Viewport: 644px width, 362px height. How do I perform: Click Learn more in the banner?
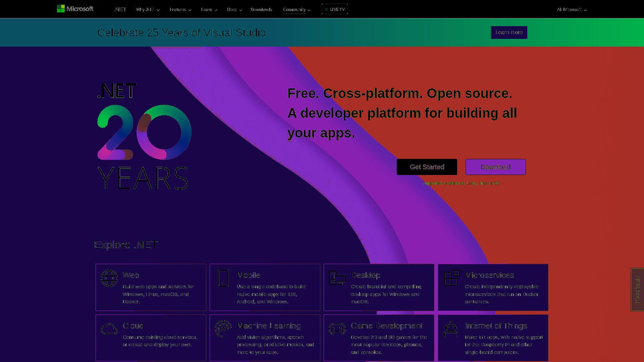pos(509,33)
